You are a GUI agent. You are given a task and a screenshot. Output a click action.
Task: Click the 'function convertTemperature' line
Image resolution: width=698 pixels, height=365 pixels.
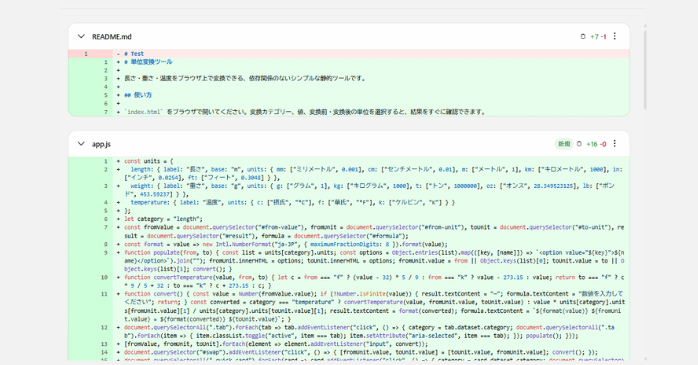click(349, 281)
